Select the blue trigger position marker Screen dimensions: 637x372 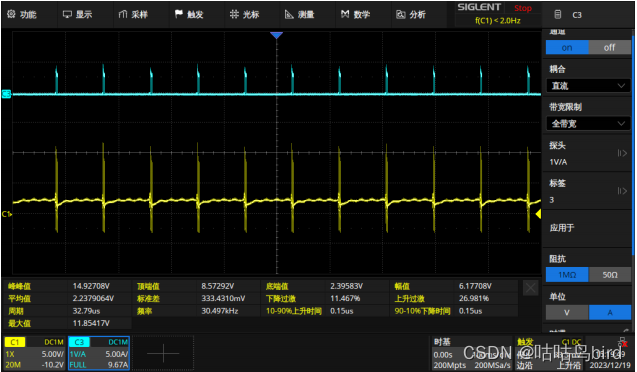click(x=276, y=36)
